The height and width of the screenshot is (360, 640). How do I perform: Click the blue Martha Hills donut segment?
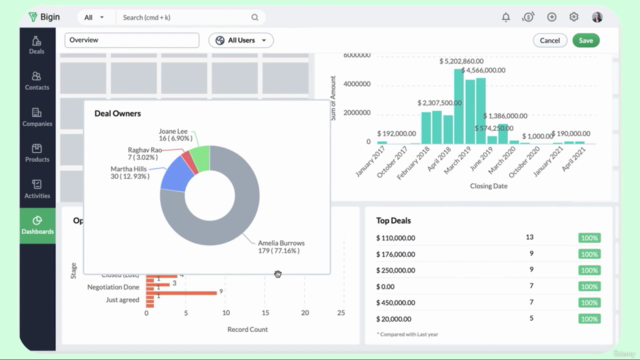[x=178, y=175]
